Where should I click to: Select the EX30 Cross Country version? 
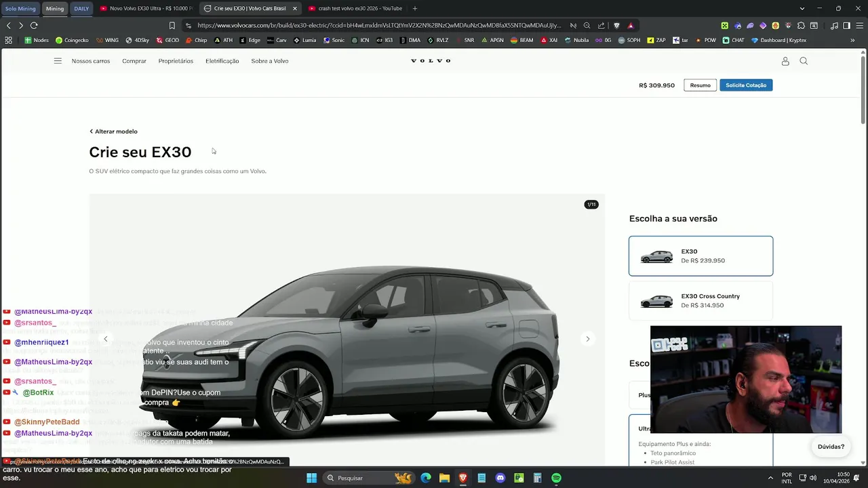point(701,300)
